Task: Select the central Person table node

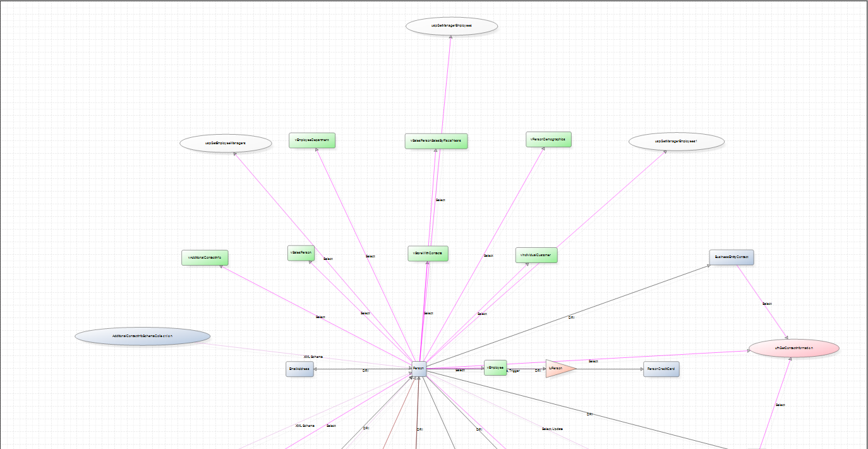Action: tap(419, 369)
